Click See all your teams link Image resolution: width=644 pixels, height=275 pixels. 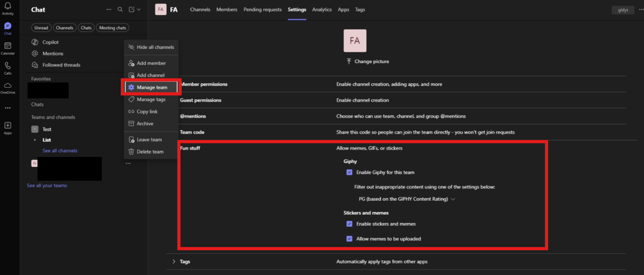(47, 186)
